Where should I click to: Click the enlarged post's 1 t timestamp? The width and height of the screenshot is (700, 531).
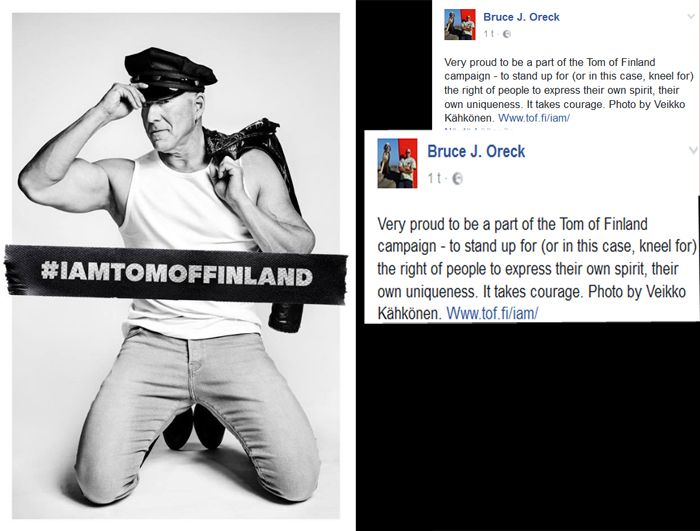(434, 179)
